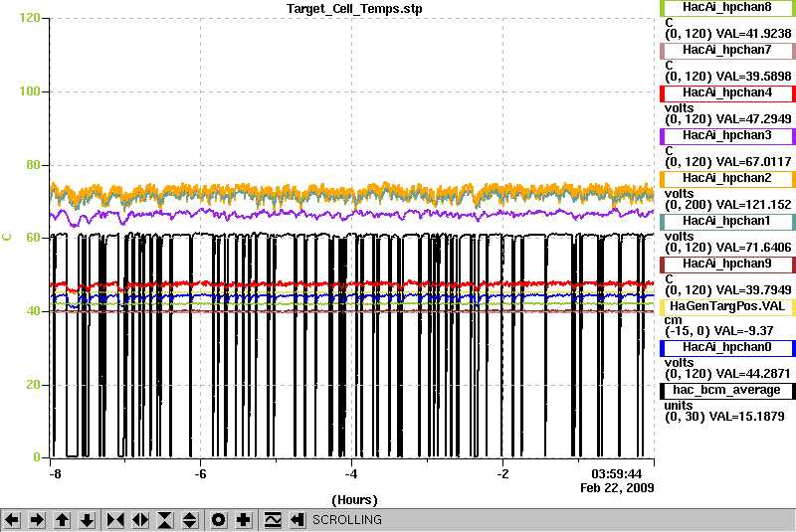Select the HacAi_hpchan7 legend entry

(x=727, y=50)
